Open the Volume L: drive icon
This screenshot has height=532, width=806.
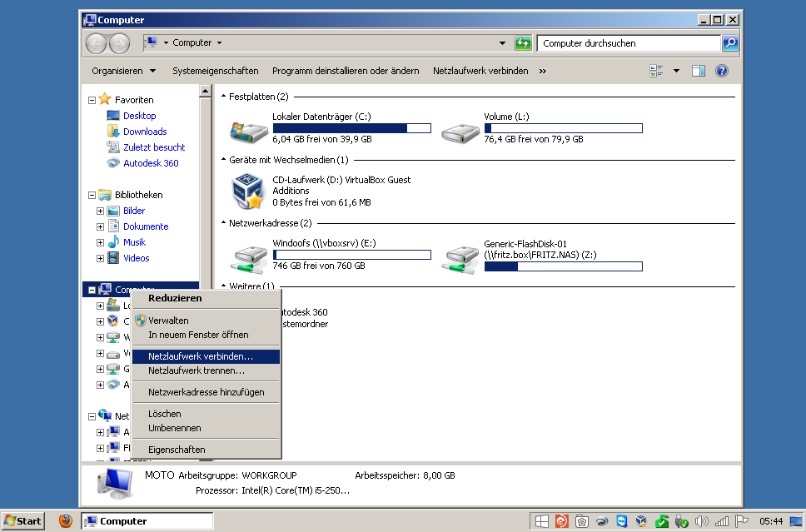click(x=459, y=131)
